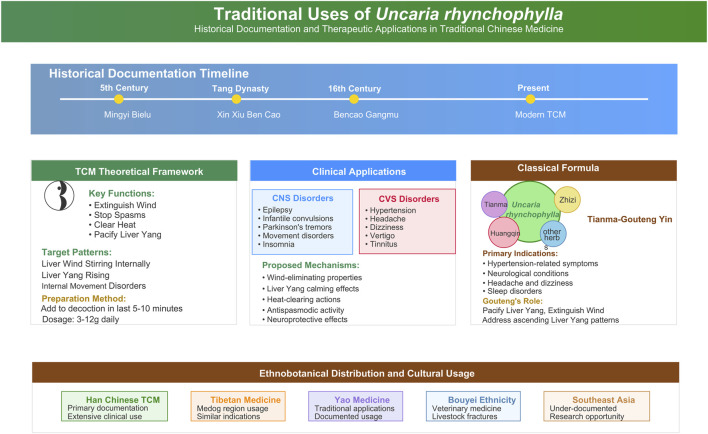Click the Hypertension-related symptoms bullet
This screenshot has height=434, width=708.
[x=540, y=263]
